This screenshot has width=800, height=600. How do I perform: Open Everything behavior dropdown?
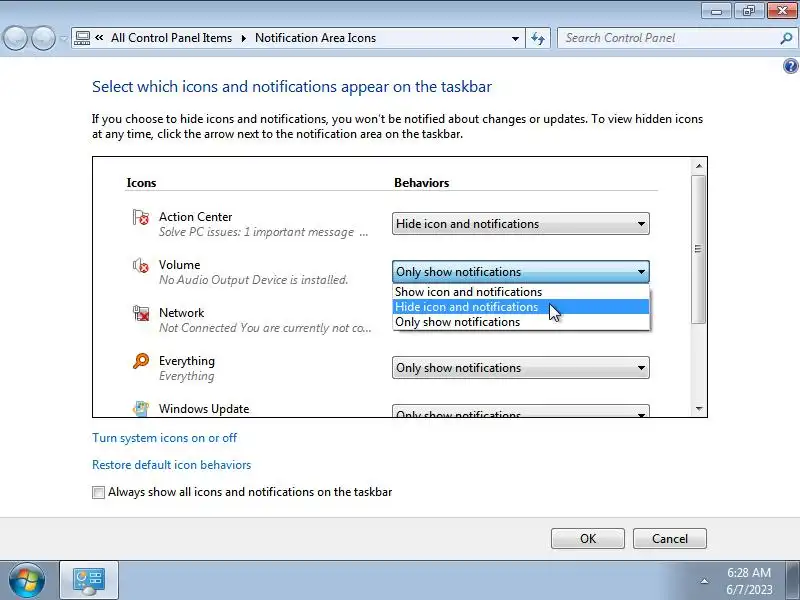point(520,367)
